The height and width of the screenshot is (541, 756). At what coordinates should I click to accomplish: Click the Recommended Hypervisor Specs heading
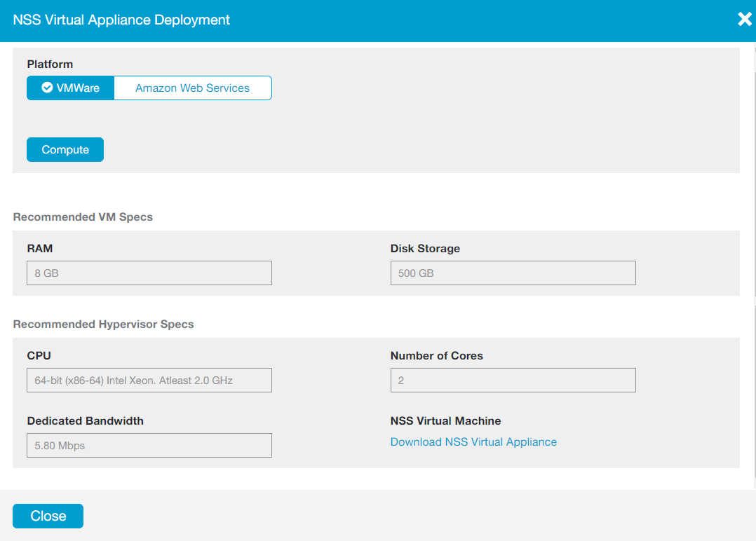104,324
